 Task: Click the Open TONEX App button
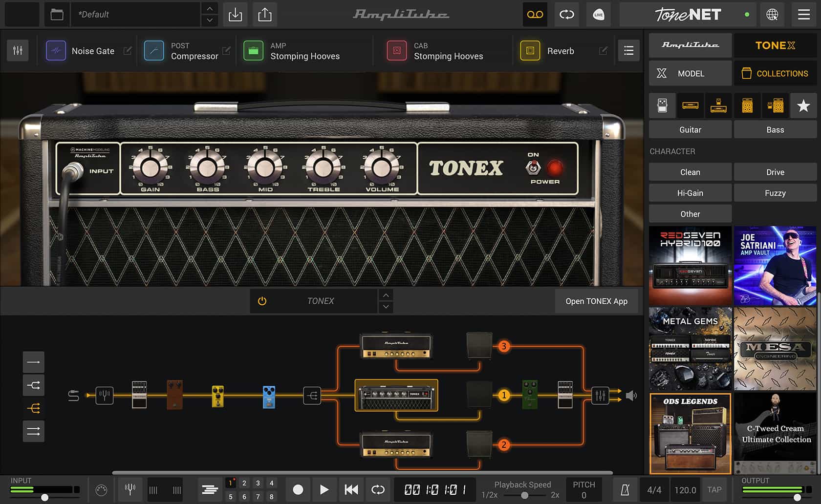(597, 301)
